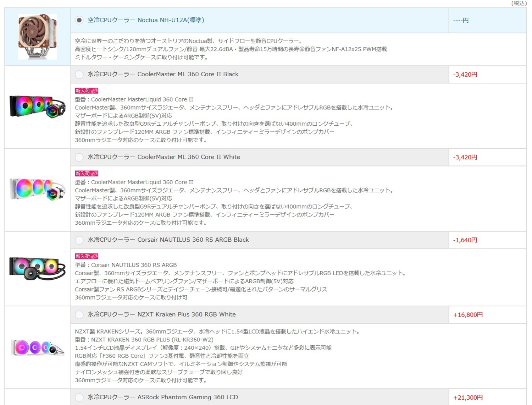Click the RGB対応「F360 RGB Core」ファン3基付属 line
This screenshot has height=405, width=532.
tap(162, 356)
